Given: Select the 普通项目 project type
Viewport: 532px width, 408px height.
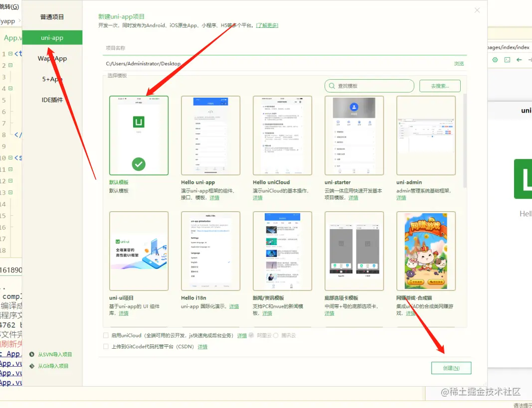Looking at the screenshot, I should click(x=52, y=17).
